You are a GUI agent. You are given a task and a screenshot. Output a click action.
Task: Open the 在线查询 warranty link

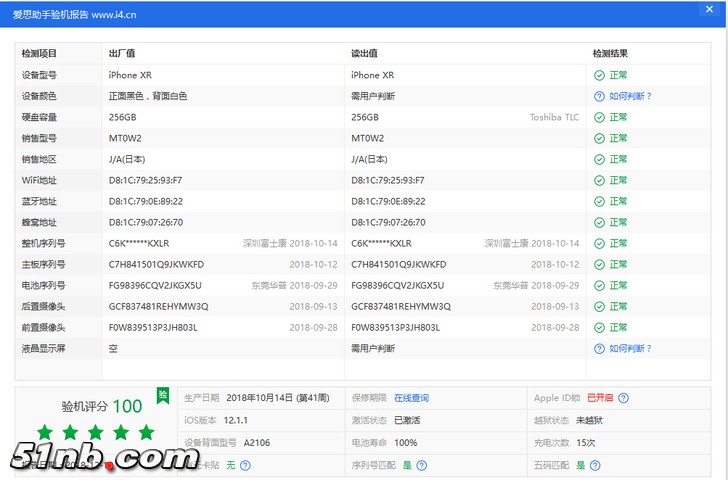point(411,397)
